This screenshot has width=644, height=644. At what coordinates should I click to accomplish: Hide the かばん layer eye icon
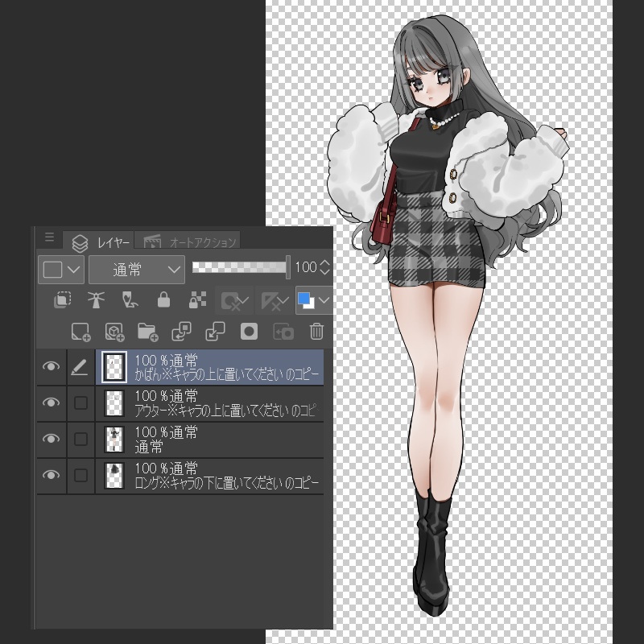51,366
